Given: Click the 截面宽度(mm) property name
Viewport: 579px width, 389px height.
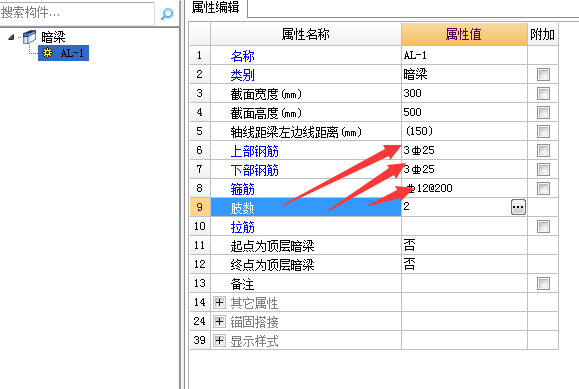Looking at the screenshot, I should [266, 94].
